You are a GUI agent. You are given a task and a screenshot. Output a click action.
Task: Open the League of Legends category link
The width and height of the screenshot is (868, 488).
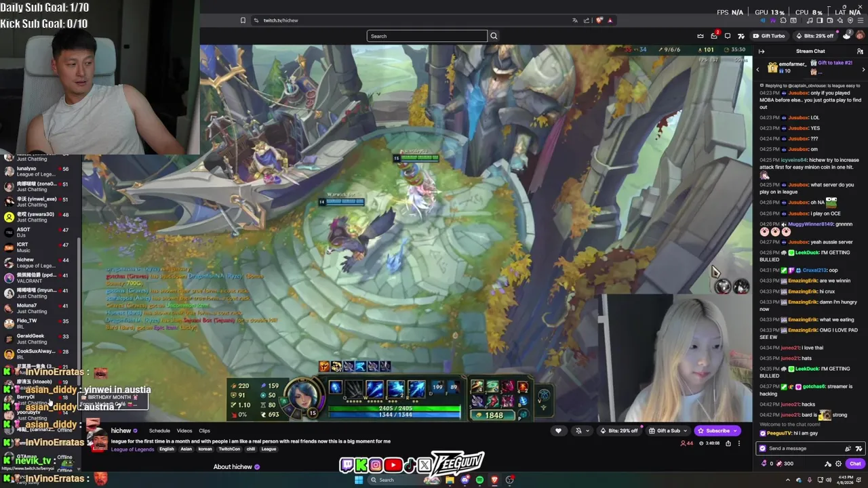point(132,449)
